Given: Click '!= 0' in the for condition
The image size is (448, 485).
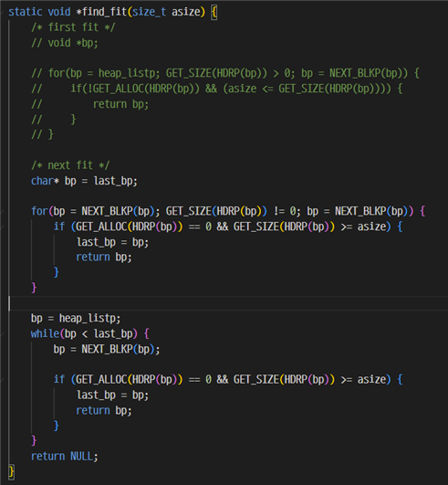Looking at the screenshot, I should pyautogui.click(x=285, y=211).
